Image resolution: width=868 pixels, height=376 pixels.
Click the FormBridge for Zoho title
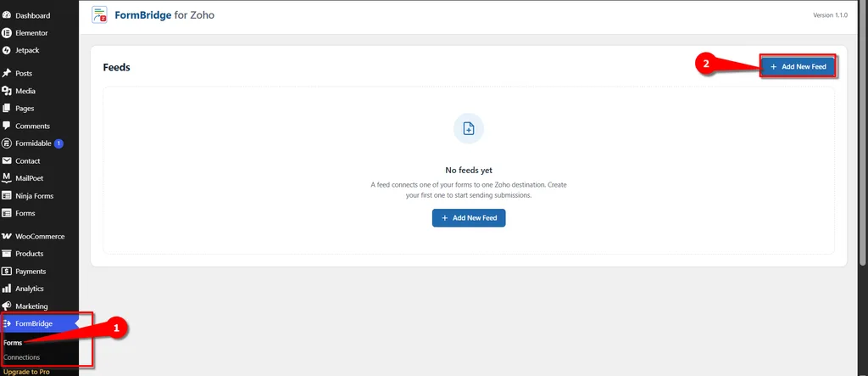point(164,15)
